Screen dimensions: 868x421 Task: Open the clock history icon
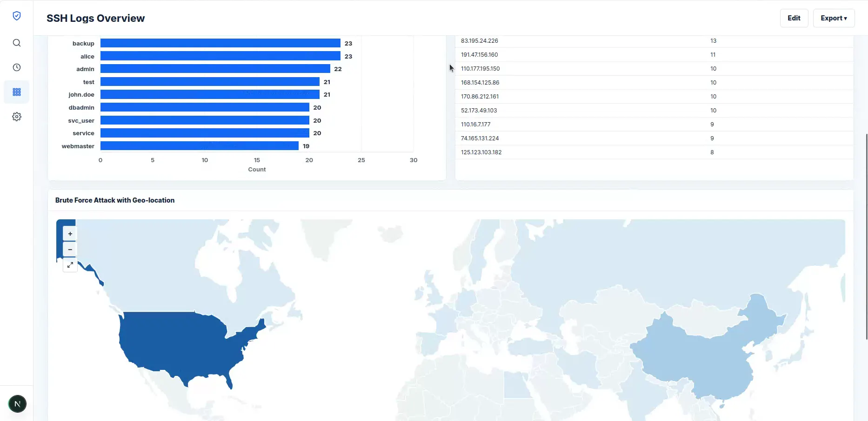tap(17, 67)
